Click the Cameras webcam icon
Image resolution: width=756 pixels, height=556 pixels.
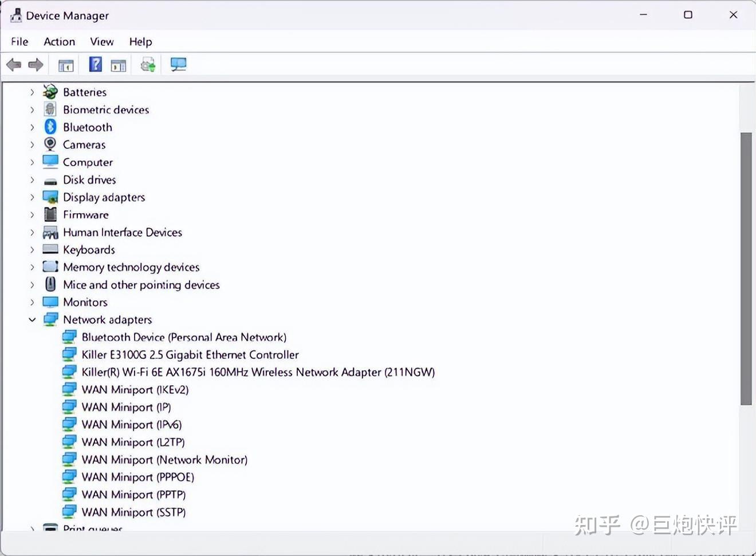click(x=50, y=144)
